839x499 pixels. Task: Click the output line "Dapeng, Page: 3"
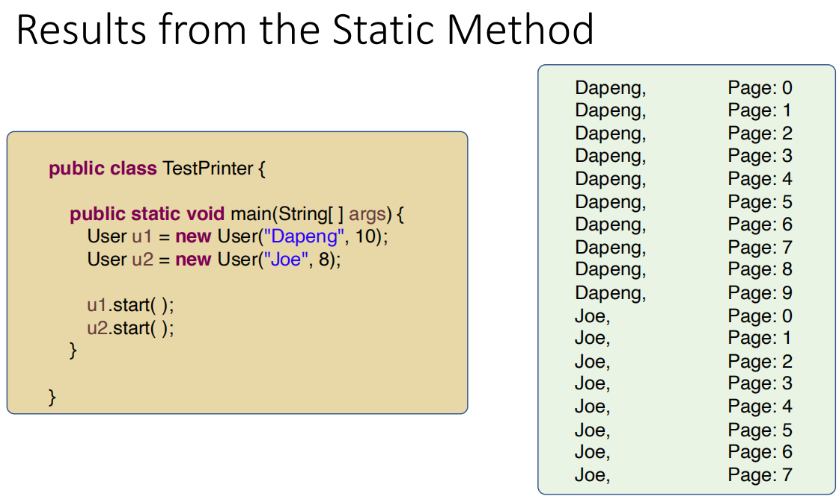click(x=683, y=156)
